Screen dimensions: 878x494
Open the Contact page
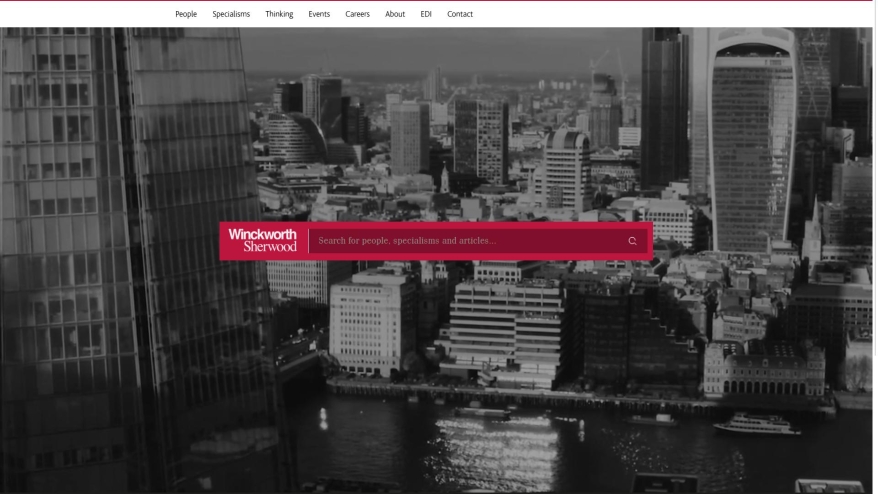[x=460, y=14]
